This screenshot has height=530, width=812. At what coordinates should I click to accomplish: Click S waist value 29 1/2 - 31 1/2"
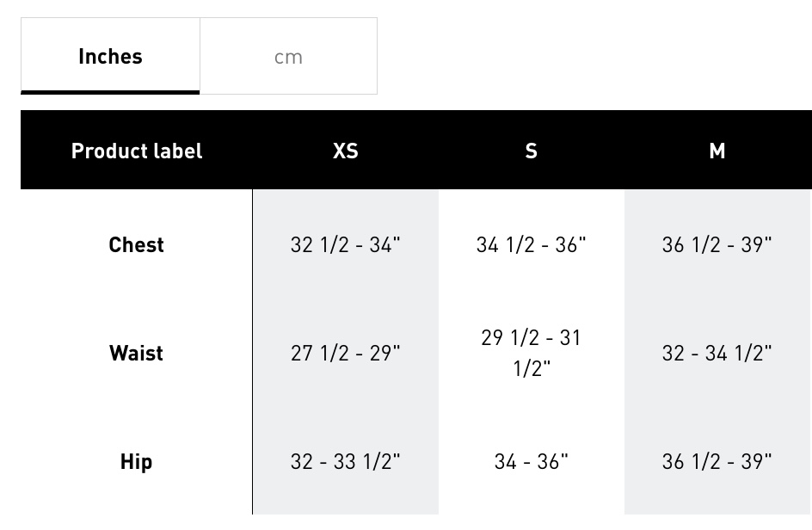point(532,353)
